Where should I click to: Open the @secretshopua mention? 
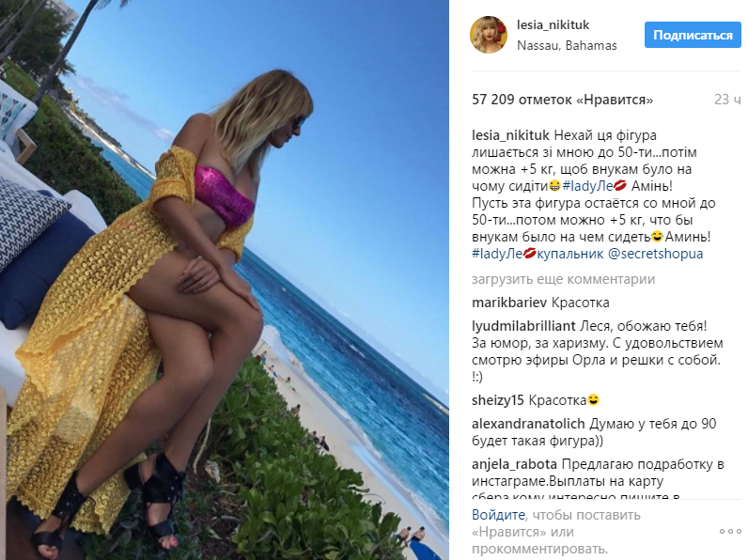(x=656, y=254)
